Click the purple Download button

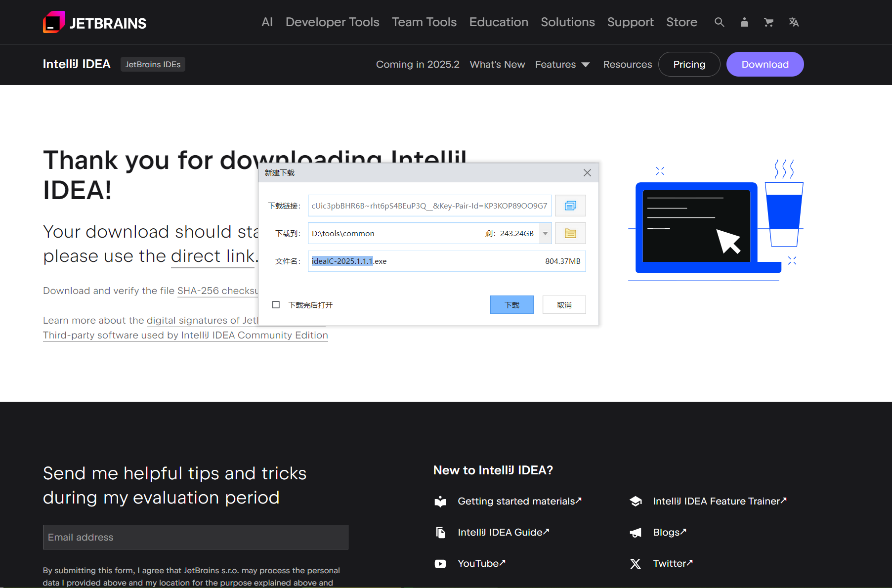[x=765, y=64]
